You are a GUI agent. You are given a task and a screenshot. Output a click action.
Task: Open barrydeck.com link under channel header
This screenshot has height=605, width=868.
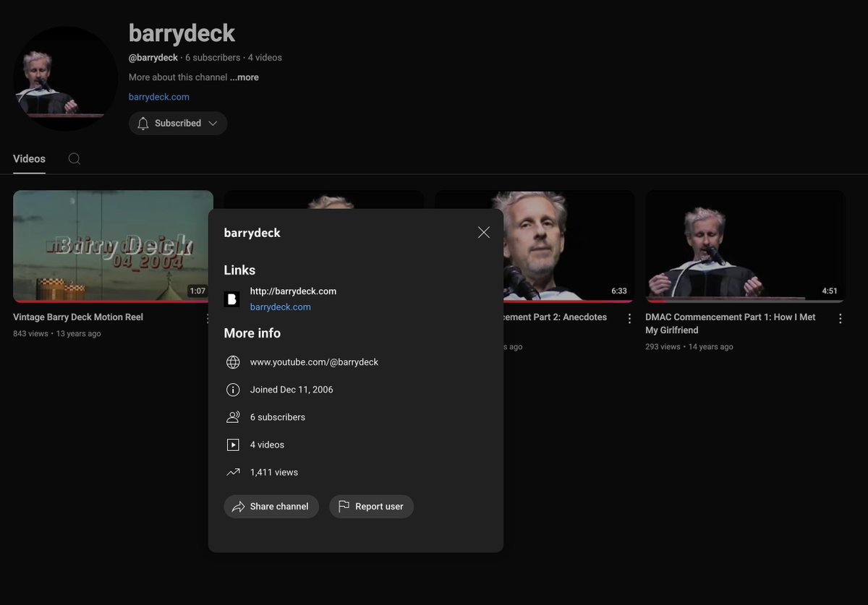pyautogui.click(x=159, y=97)
